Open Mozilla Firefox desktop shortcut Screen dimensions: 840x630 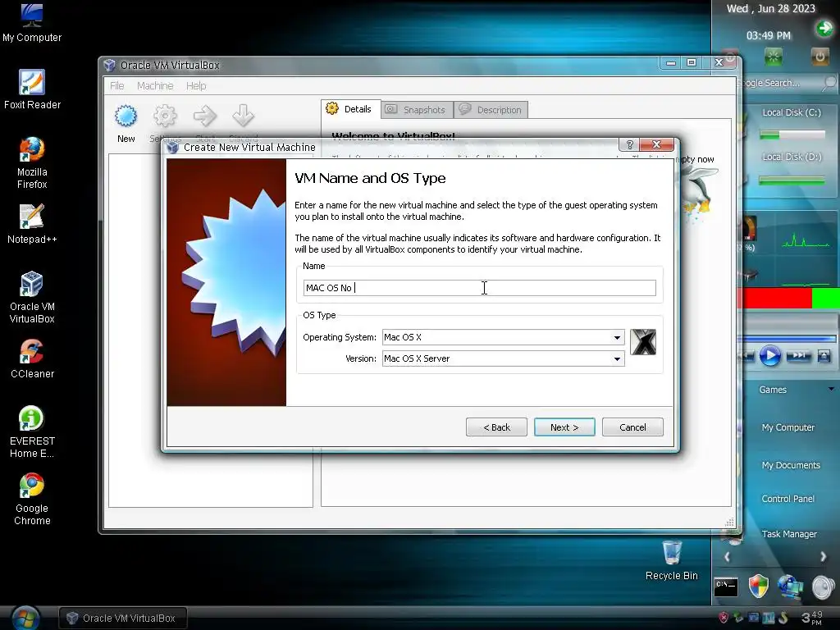pyautogui.click(x=32, y=163)
